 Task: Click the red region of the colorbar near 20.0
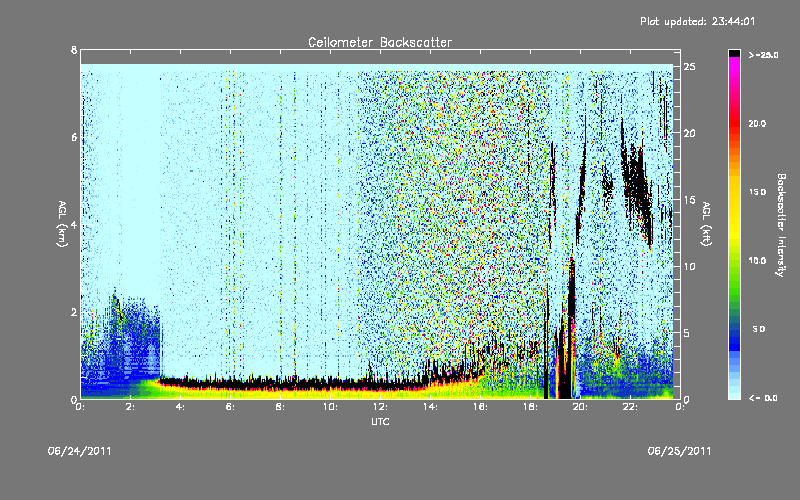(734, 124)
